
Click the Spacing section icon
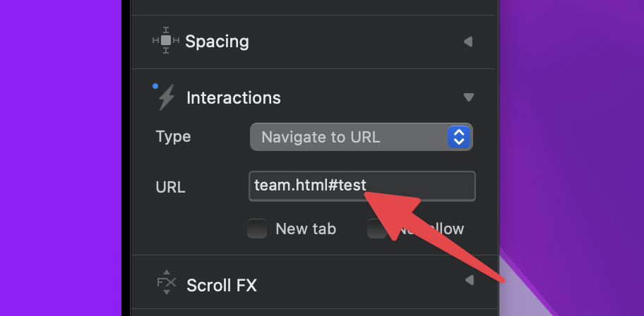coord(166,41)
